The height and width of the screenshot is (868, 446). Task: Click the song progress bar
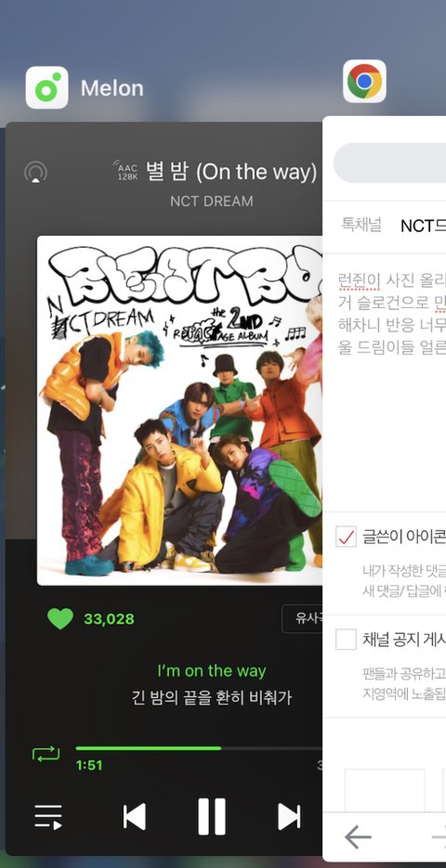(199, 748)
